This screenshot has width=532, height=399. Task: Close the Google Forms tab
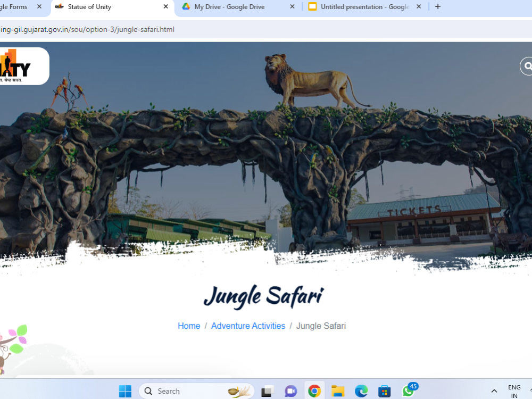pyautogui.click(x=39, y=6)
